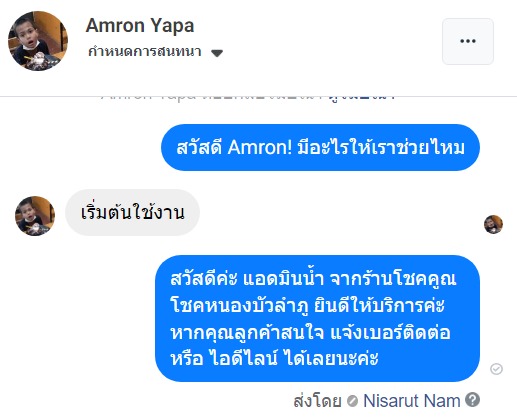Expand the conversation assignment dropdown arrow
The height and width of the screenshot is (418, 517).
[x=217, y=53]
